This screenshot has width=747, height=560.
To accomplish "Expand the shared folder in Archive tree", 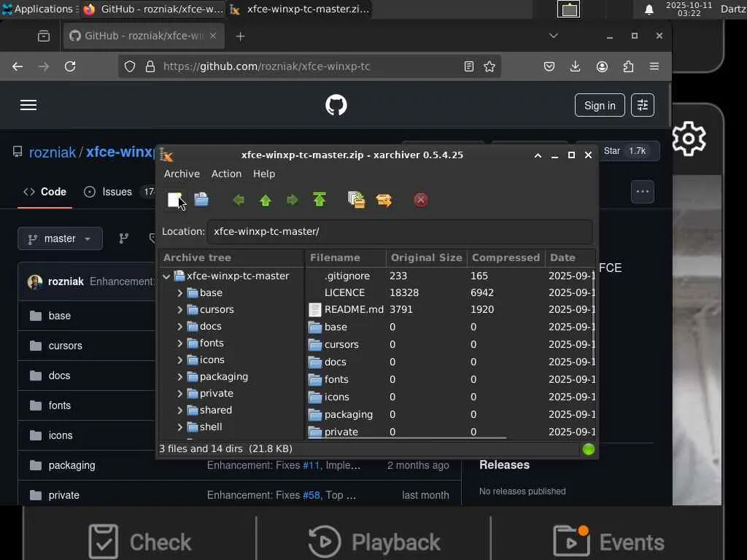I will tap(179, 410).
